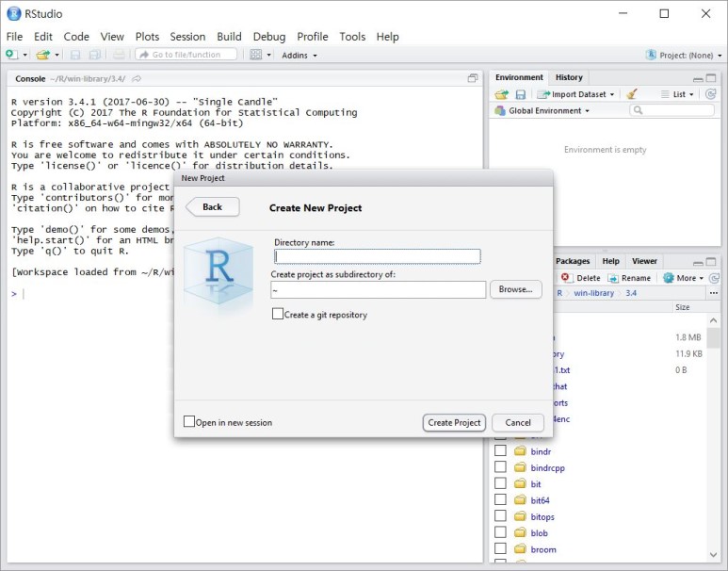Open the Build menu
The height and width of the screenshot is (571, 728).
(230, 37)
